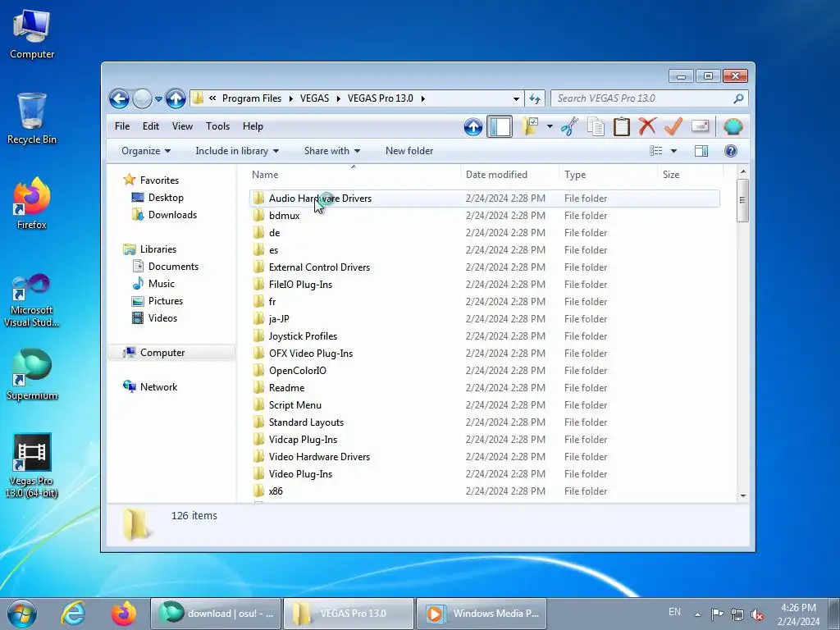
Task: Open the dropdown arrow beside folder options icon
Action: point(550,127)
